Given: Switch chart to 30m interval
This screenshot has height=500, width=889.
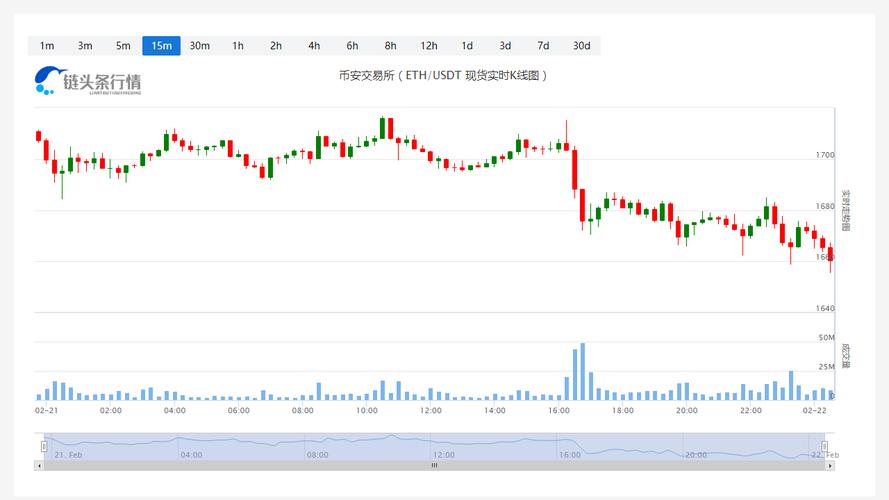Looking at the screenshot, I should (x=200, y=45).
